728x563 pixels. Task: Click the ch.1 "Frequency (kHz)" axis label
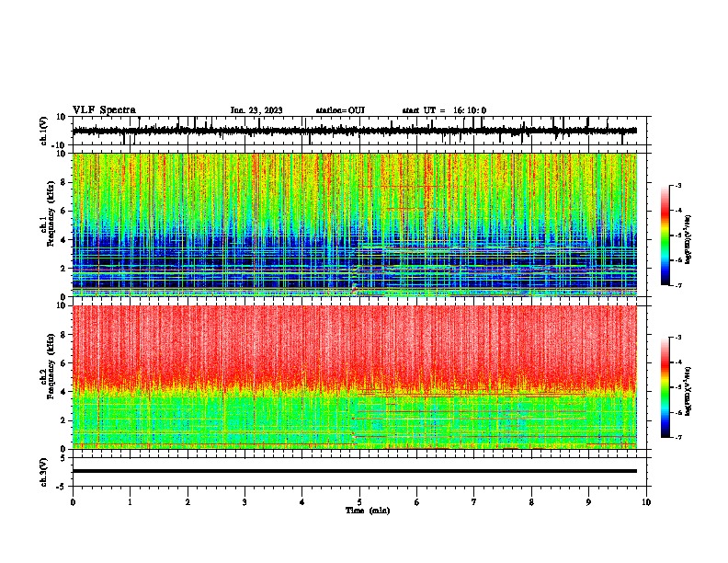tap(51, 214)
